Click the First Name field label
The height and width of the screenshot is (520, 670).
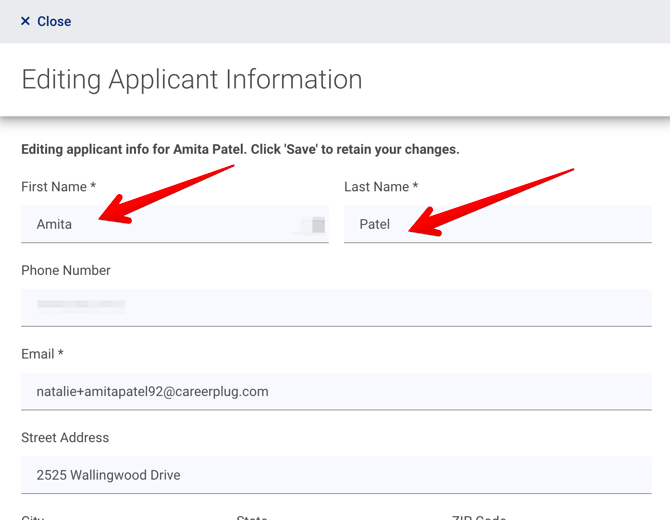point(58,187)
